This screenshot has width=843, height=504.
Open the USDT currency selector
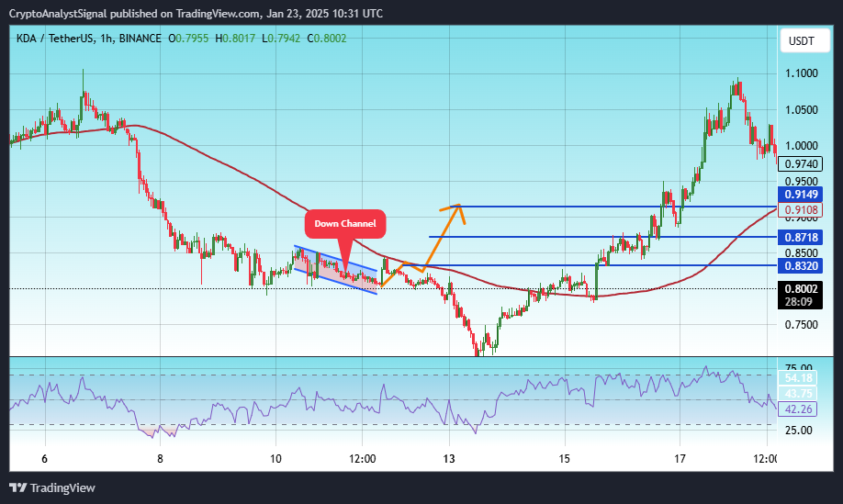804,40
